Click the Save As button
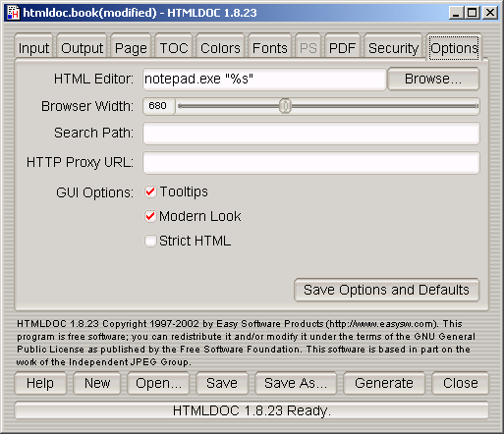Viewport: 504px width, 434px height. [x=296, y=383]
